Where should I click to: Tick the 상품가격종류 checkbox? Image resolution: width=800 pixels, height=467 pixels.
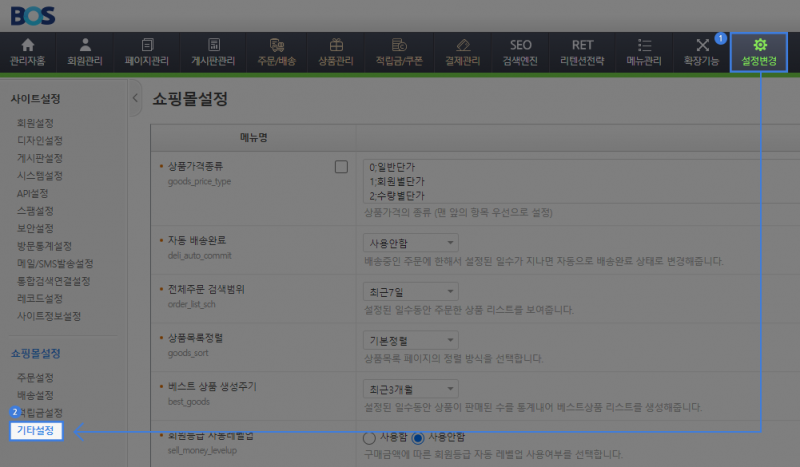point(341,167)
